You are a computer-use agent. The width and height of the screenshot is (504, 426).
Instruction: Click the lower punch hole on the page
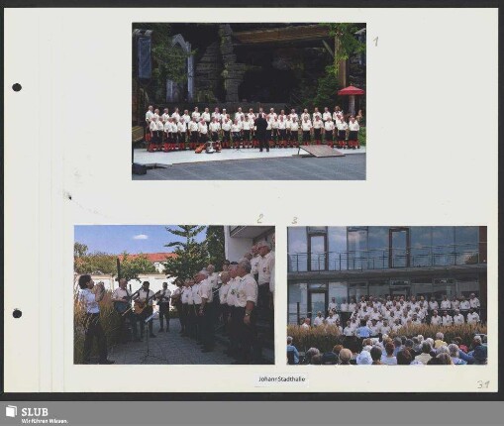point(17,313)
